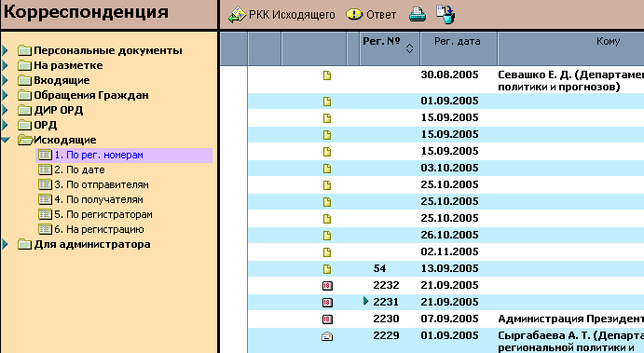This screenshot has width=644, height=353.
Task: Expand the Входящие folder arrow
Action: coord(6,80)
